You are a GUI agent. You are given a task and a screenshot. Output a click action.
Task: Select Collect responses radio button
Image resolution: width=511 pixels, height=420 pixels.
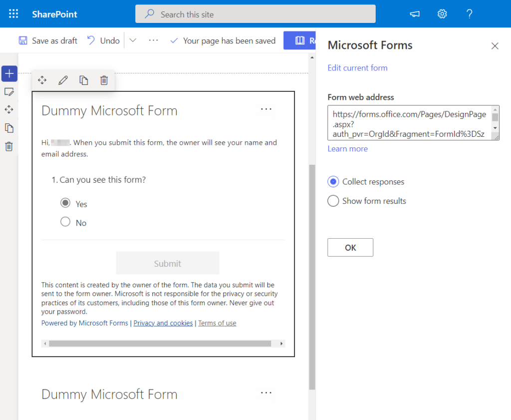333,182
